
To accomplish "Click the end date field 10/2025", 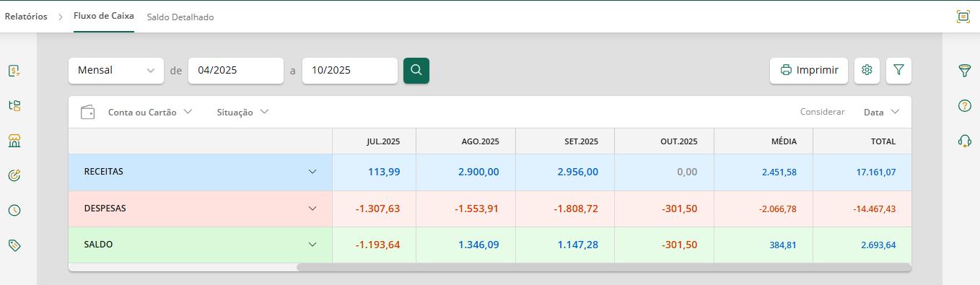I will [350, 70].
